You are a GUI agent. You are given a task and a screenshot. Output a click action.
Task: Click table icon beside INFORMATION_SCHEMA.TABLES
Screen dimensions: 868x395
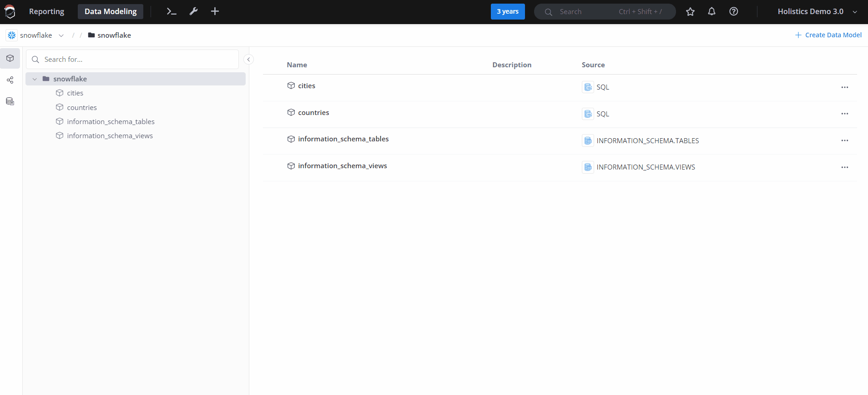coord(588,140)
